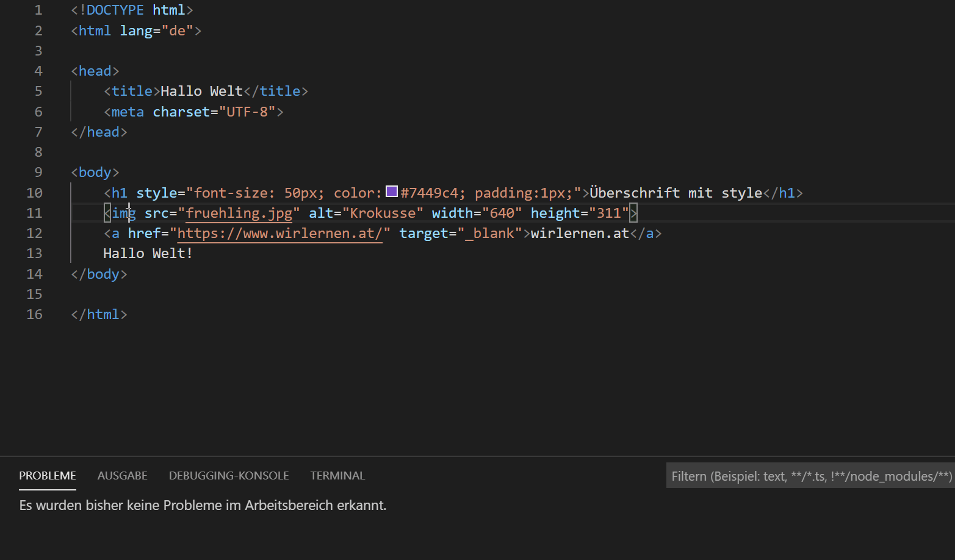Select line 10 via its line number
This screenshot has width=955, height=560.
coord(35,193)
